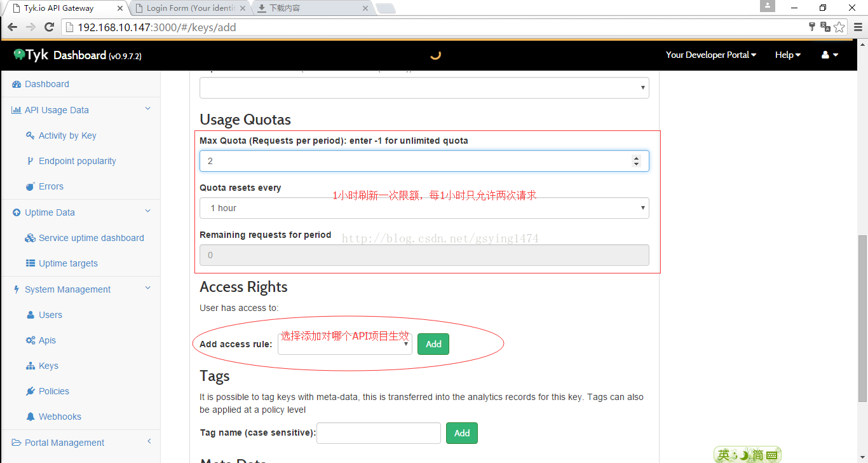Open the Chrome hamburger menu
This screenshot has width=868, height=463.
tap(858, 27)
